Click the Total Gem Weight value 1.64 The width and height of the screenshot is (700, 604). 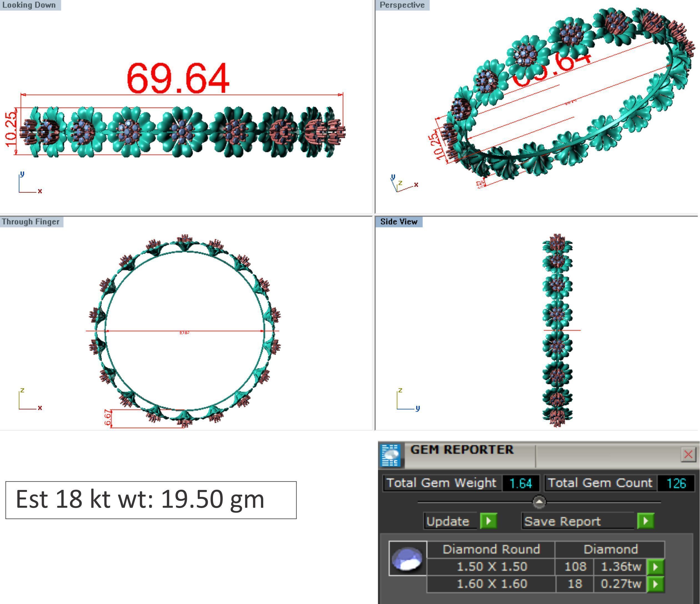tap(521, 484)
